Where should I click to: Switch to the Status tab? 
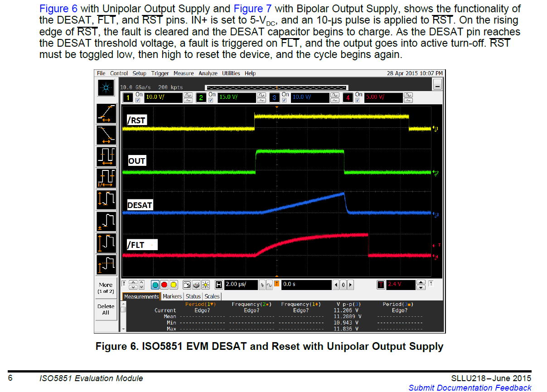pyautogui.click(x=193, y=296)
